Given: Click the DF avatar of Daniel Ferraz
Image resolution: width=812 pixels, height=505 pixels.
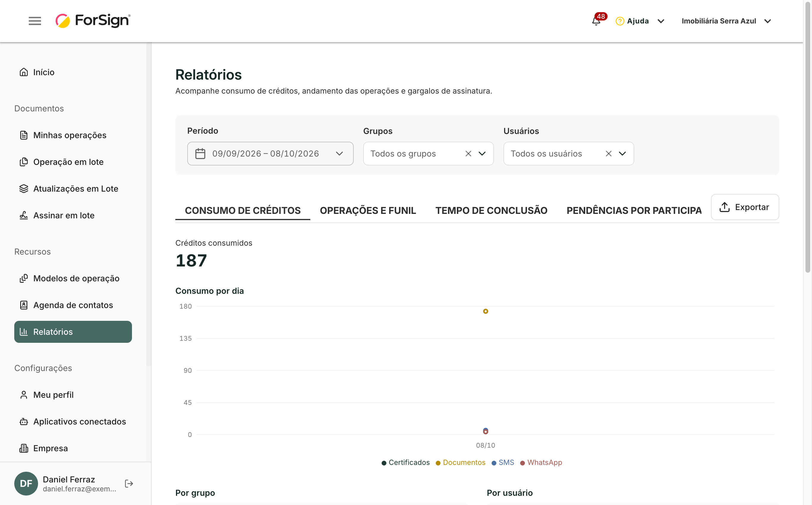Looking at the screenshot, I should [26, 484].
